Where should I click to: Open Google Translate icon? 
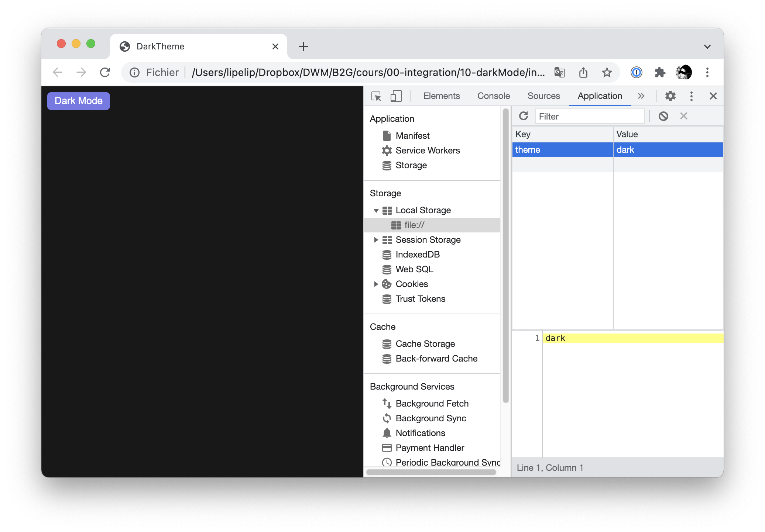tap(560, 72)
